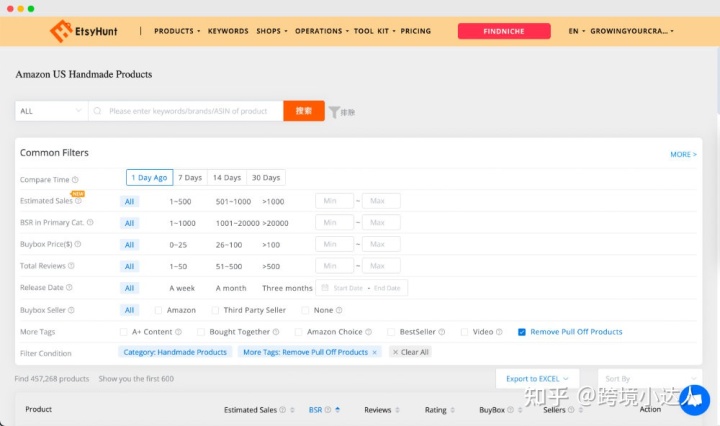The image size is (720, 426).
Task: Click Estimated Sales filter help icon
Action: point(78,201)
